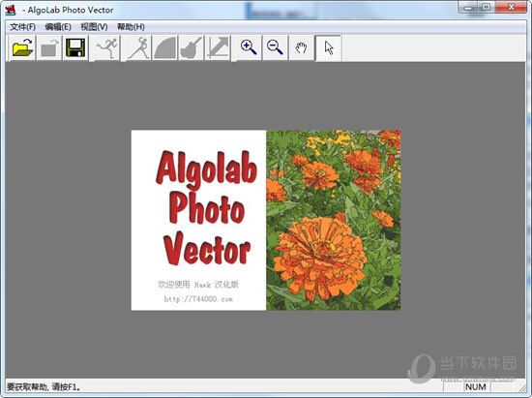532x398 pixels.
Task: Save with the floppy disk icon
Action: (x=75, y=47)
